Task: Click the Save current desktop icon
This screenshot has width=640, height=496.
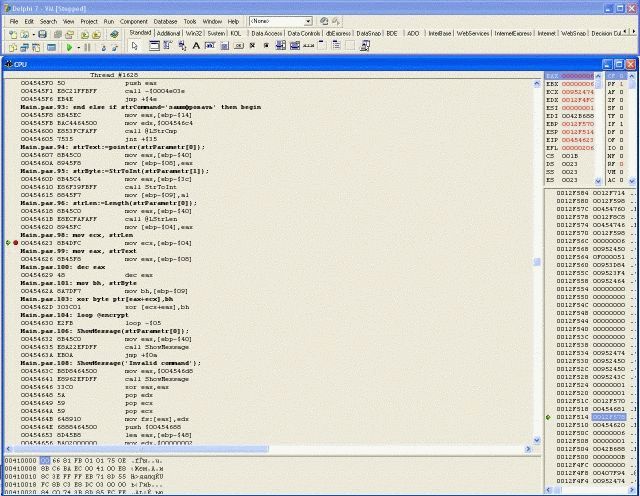Action: (x=324, y=21)
